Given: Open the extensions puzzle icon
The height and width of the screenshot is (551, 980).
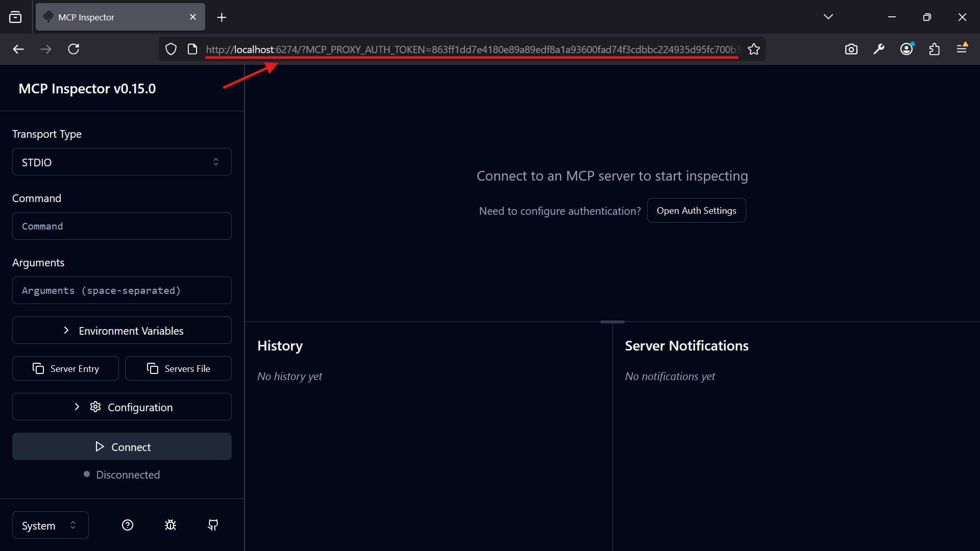Looking at the screenshot, I should (x=935, y=49).
